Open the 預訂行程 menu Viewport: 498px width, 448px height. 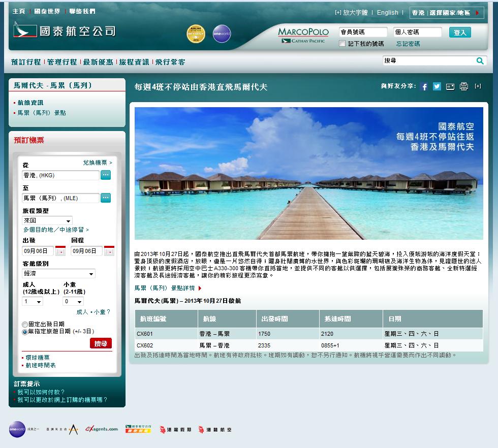tap(26, 62)
